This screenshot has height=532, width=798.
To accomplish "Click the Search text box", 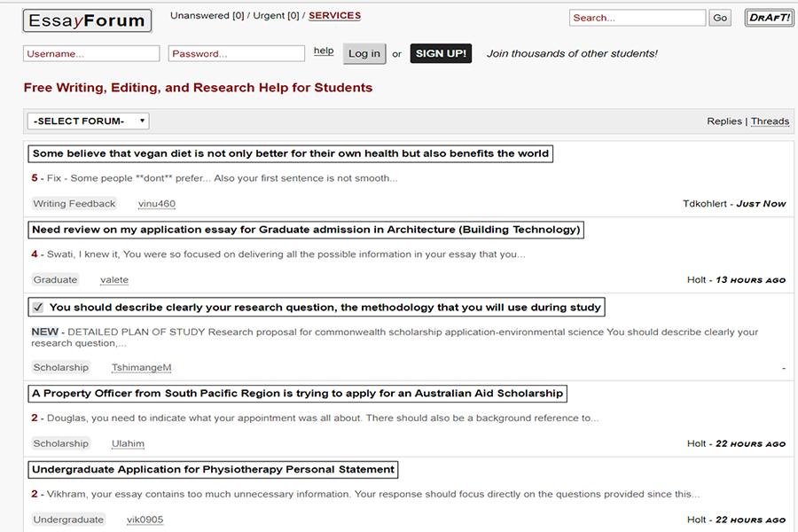I will tap(637, 18).
